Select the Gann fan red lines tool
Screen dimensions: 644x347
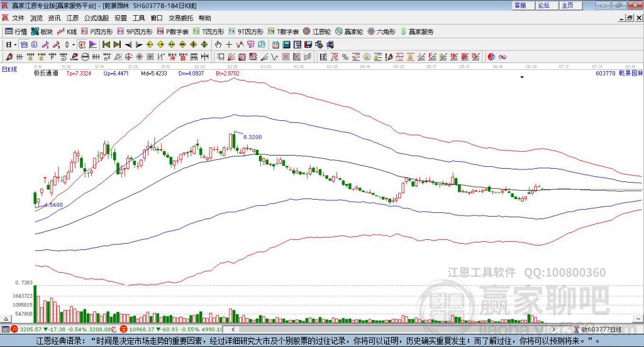231,57
